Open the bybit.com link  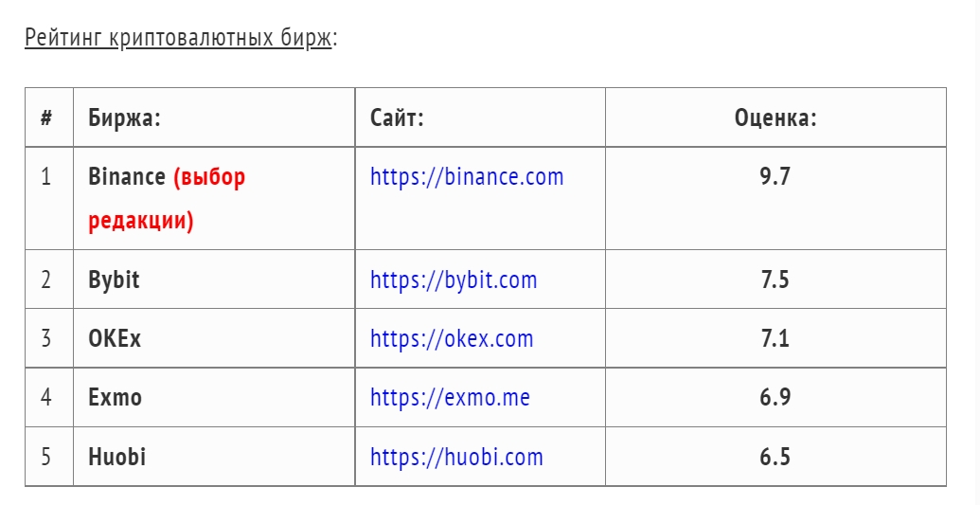[x=454, y=280]
